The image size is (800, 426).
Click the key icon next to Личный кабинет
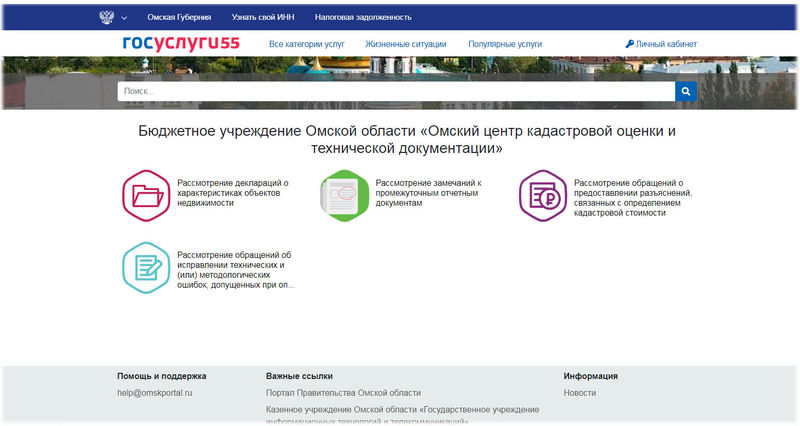[x=630, y=44]
